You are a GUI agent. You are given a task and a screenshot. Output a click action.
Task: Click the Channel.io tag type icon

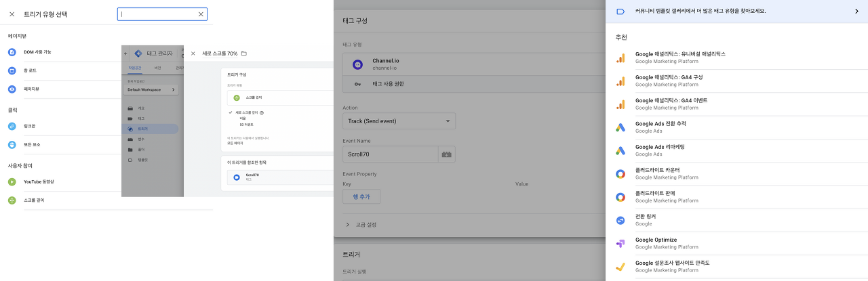tap(358, 64)
